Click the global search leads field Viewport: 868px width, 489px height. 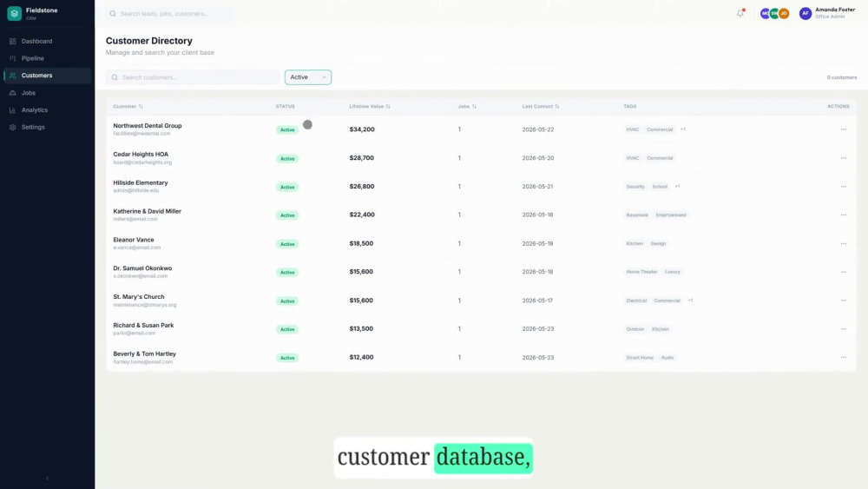pyautogui.click(x=169, y=13)
